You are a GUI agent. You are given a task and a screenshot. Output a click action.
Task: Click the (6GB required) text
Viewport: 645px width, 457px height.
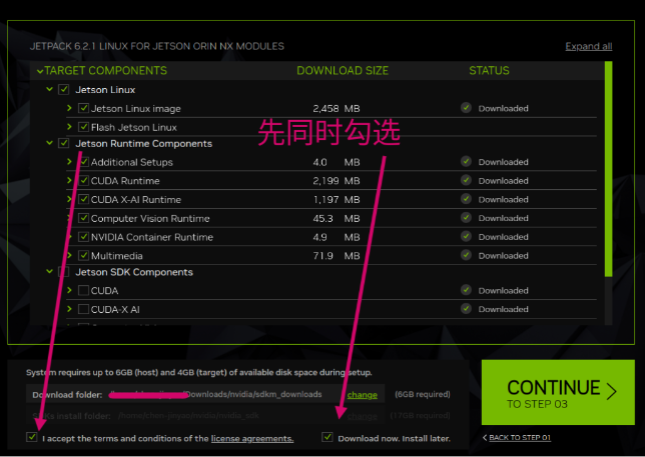click(x=422, y=394)
